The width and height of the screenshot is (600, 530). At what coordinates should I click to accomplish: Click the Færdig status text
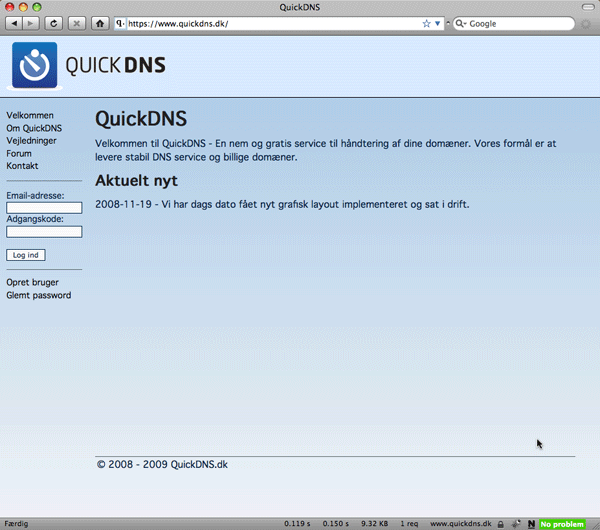click(x=16, y=523)
